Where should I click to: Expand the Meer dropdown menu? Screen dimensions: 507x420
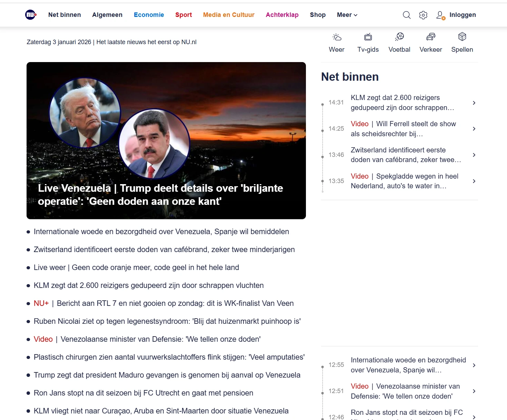(347, 15)
